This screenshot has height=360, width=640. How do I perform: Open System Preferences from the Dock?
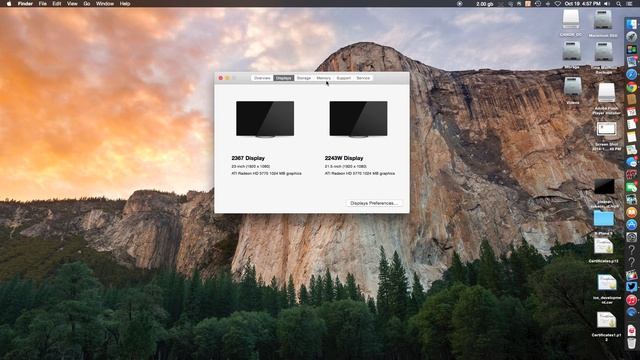(631, 237)
